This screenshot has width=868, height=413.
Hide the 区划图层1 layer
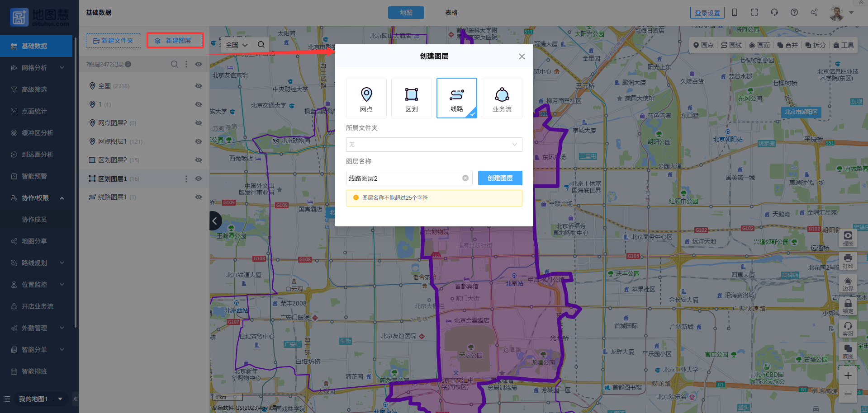pos(198,178)
